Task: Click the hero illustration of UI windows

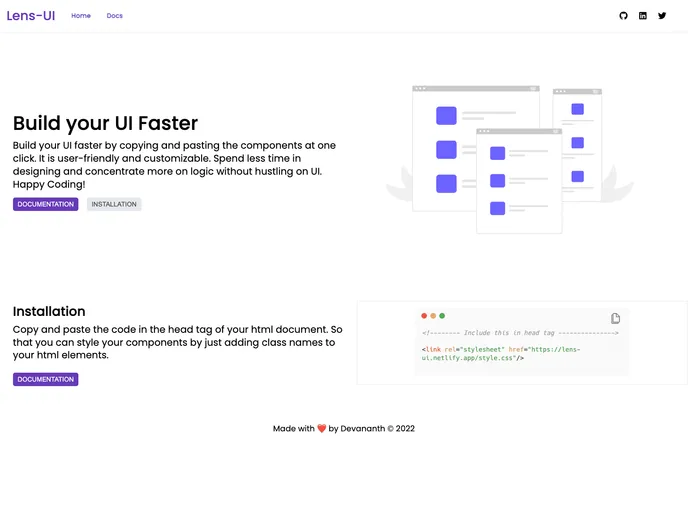Action: (x=510, y=157)
